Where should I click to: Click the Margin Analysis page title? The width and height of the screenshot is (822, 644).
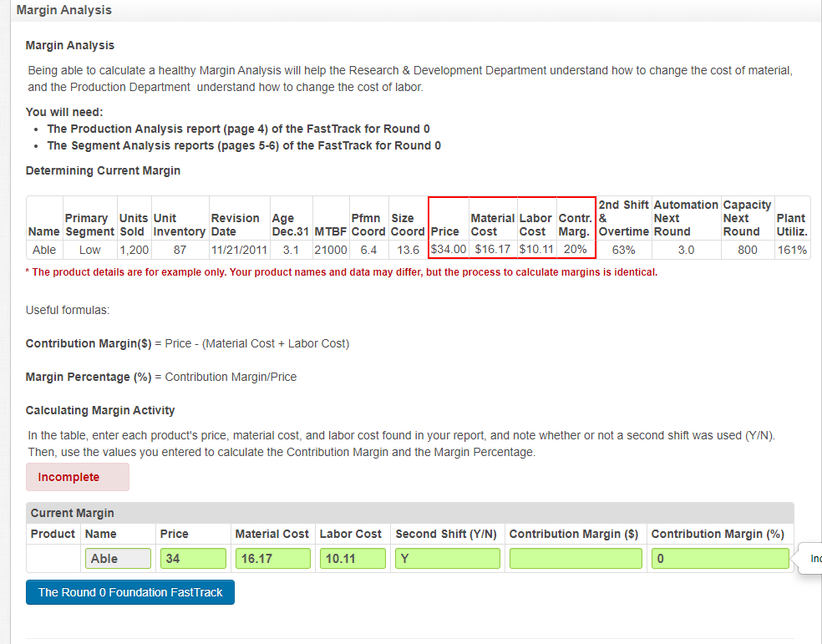[x=63, y=10]
